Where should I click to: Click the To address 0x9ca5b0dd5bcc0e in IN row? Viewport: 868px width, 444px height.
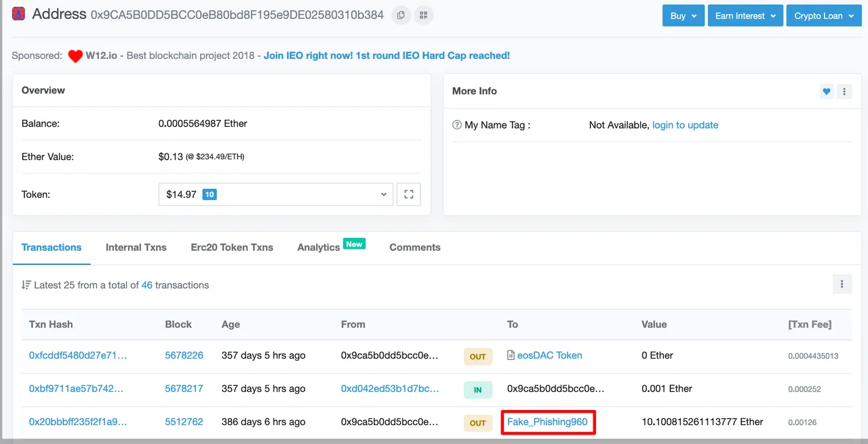tap(555, 388)
